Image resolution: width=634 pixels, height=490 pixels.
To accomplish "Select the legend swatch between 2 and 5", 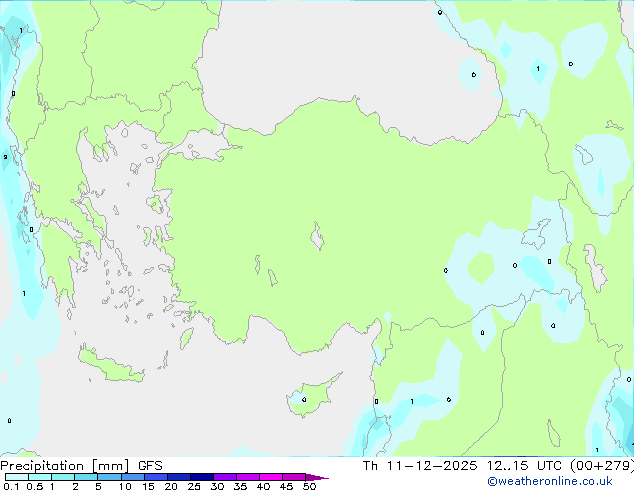I will (86, 477).
